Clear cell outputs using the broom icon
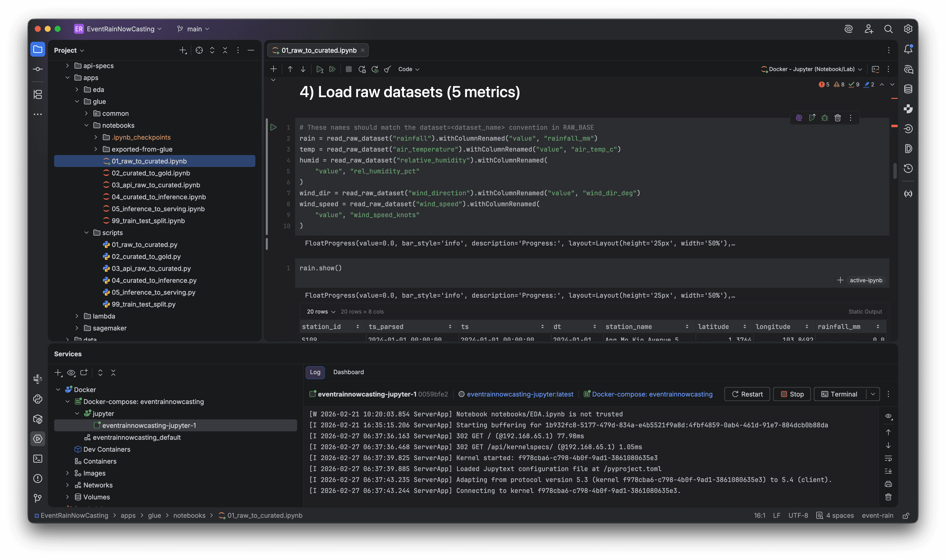Image resolution: width=946 pixels, height=560 pixels. point(388,69)
